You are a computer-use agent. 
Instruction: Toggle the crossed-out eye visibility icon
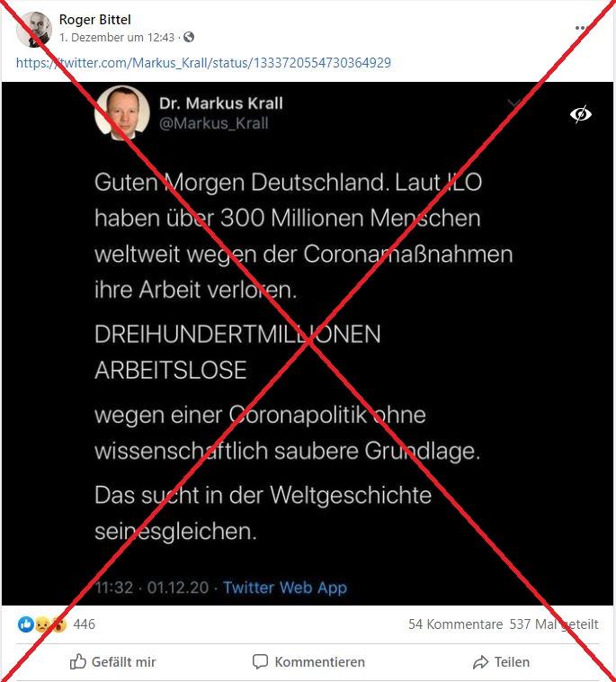(x=580, y=114)
